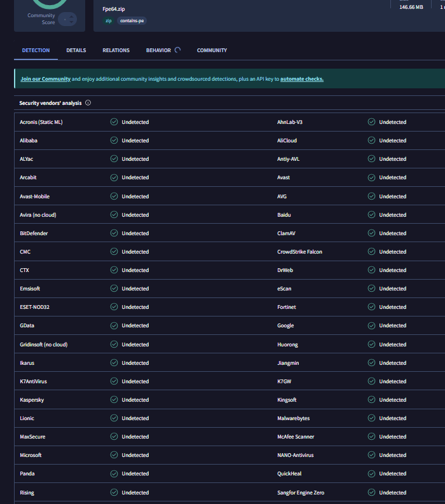Click the contains-pe tag
Screen dimensions: 445x504
pos(132,21)
